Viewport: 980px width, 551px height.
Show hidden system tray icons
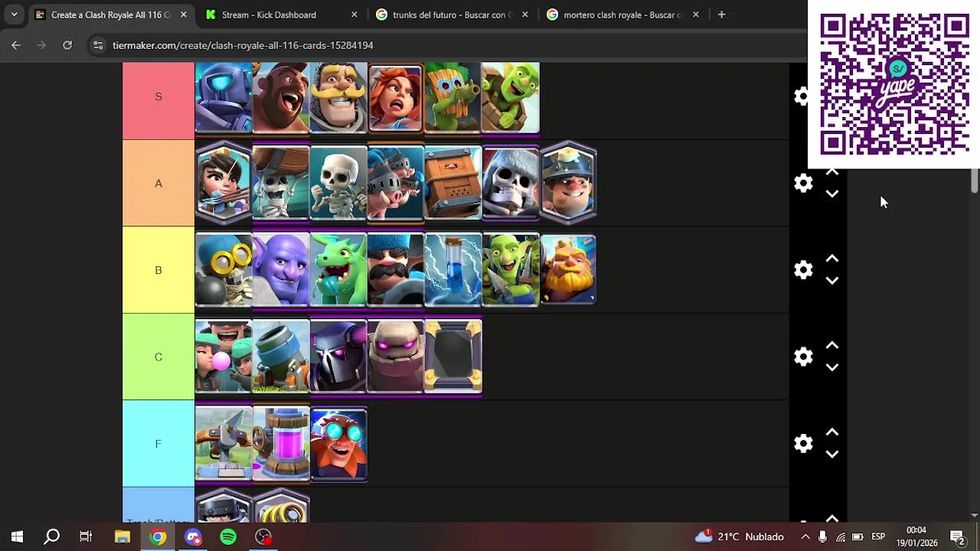point(805,536)
